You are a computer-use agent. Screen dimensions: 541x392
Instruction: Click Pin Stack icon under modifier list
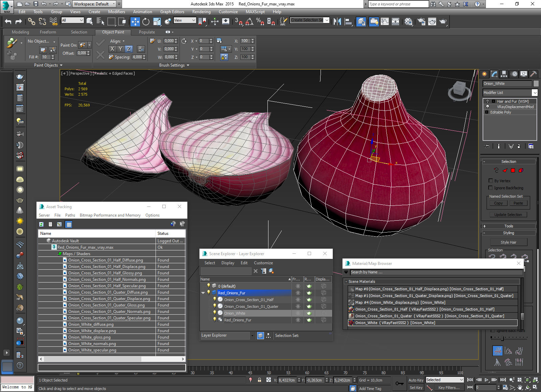(487, 146)
